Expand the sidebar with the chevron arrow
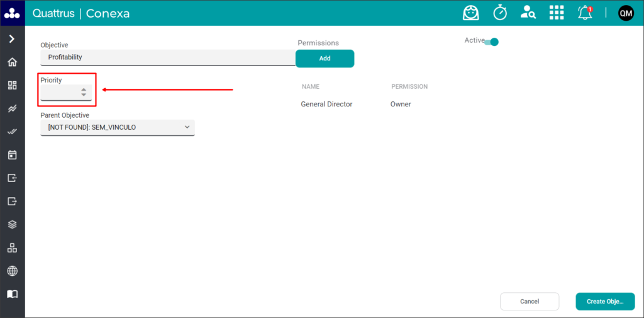 13,39
